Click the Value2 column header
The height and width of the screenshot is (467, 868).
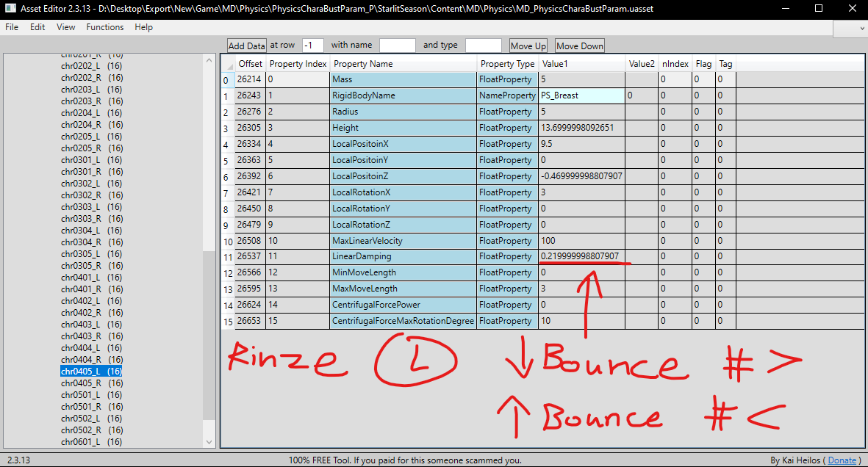pos(642,64)
